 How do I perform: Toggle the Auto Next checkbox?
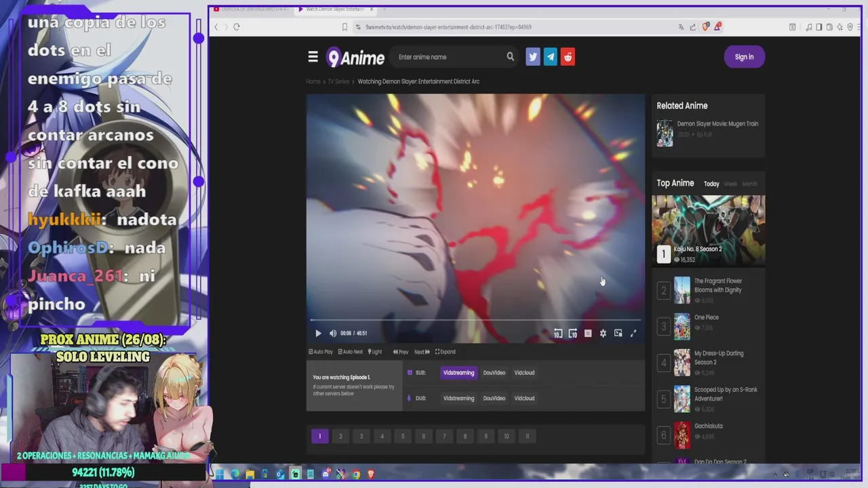351,352
